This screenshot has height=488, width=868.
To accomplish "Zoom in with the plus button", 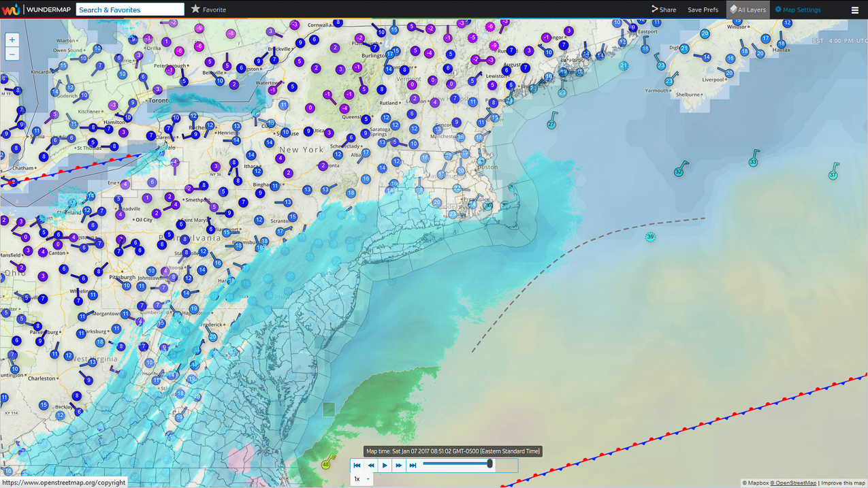I will 12,39.
